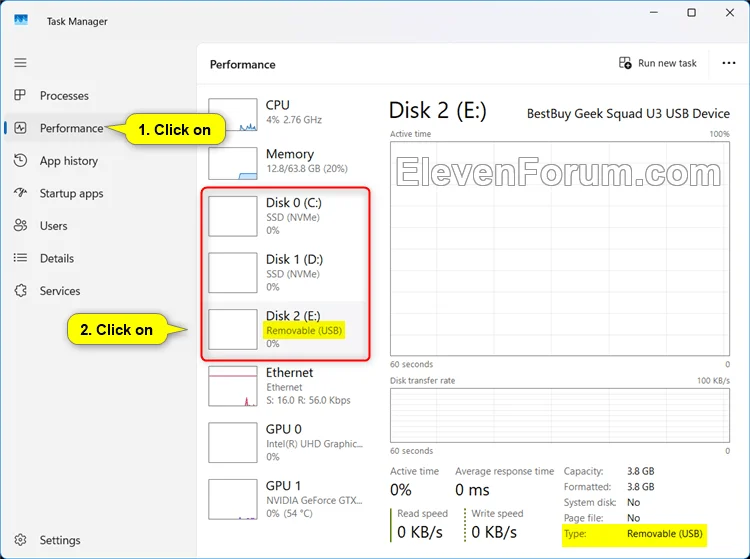The width and height of the screenshot is (750, 559).
Task: Click Run new task text
Action: (667, 63)
